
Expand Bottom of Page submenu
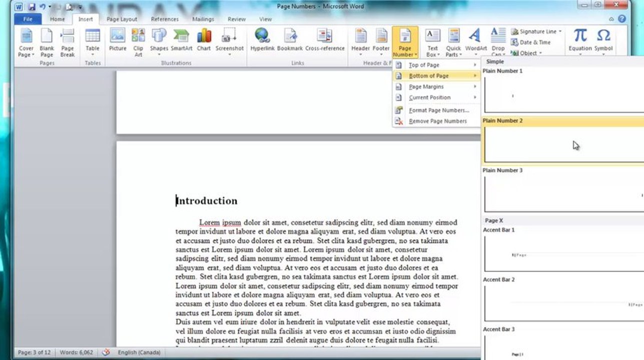(436, 75)
